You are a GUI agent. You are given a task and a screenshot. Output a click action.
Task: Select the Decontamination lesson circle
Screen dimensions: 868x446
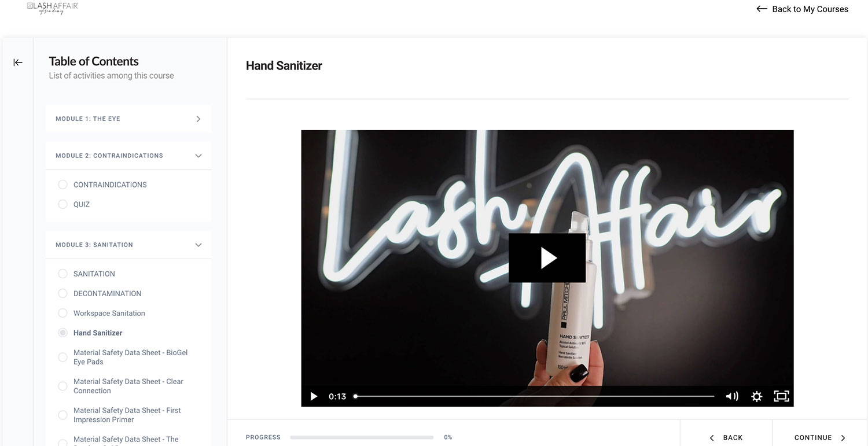[62, 293]
